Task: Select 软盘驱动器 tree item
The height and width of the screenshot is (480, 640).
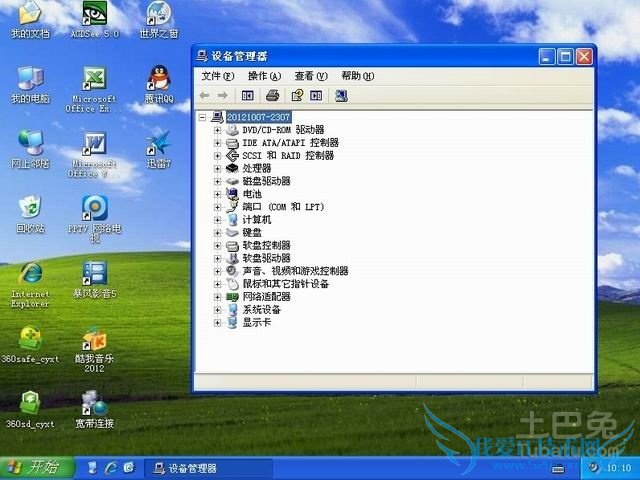Action: point(267,258)
